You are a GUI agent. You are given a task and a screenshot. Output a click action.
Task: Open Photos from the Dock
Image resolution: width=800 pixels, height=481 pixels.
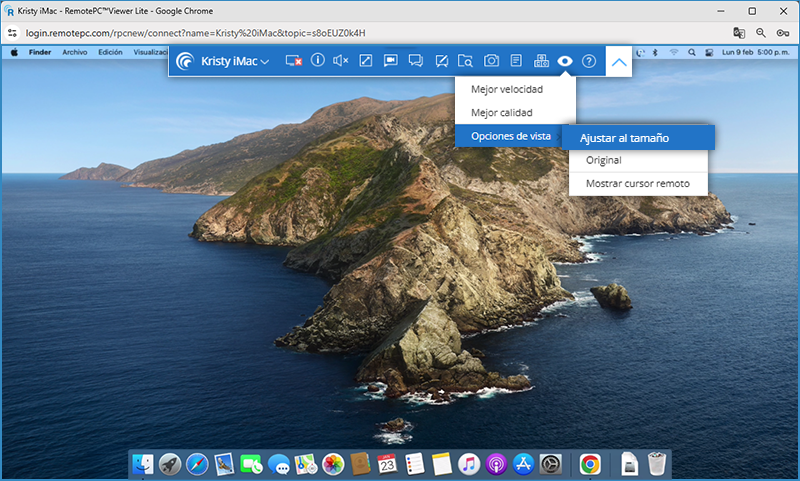pyautogui.click(x=333, y=464)
